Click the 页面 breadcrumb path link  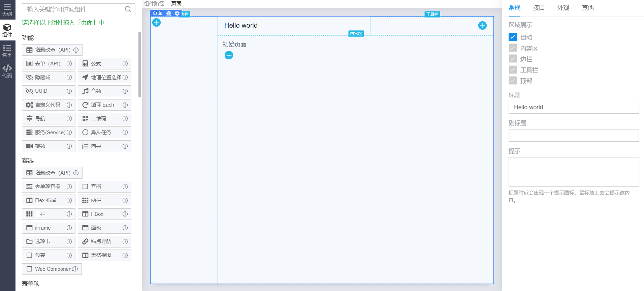coord(176,3)
